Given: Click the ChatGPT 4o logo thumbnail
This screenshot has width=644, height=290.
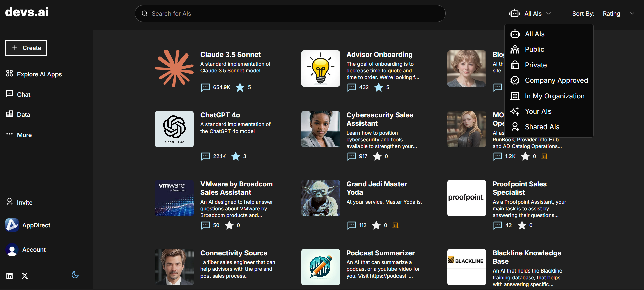Looking at the screenshot, I should (174, 129).
